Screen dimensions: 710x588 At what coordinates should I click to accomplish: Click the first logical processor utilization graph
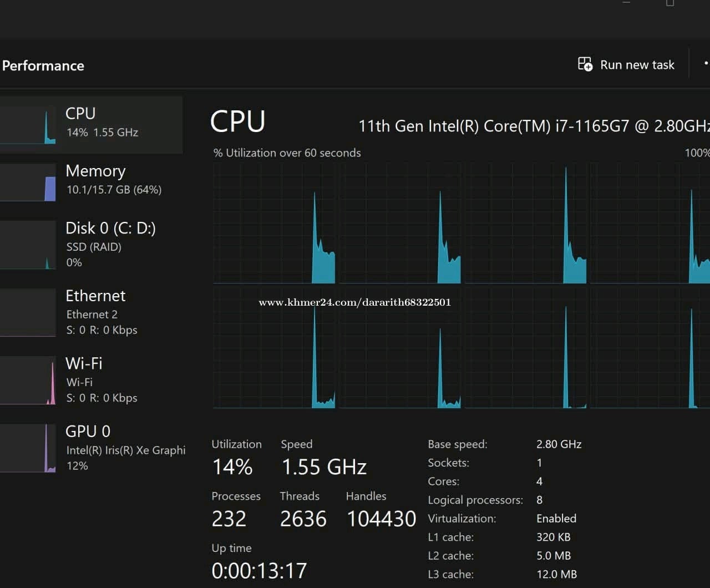[275, 224]
